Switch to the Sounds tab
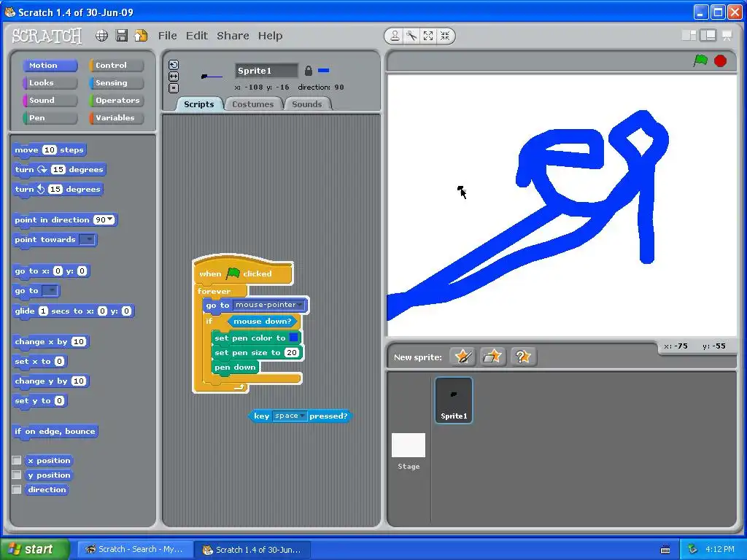Image resolution: width=747 pixels, height=560 pixels. tap(307, 104)
